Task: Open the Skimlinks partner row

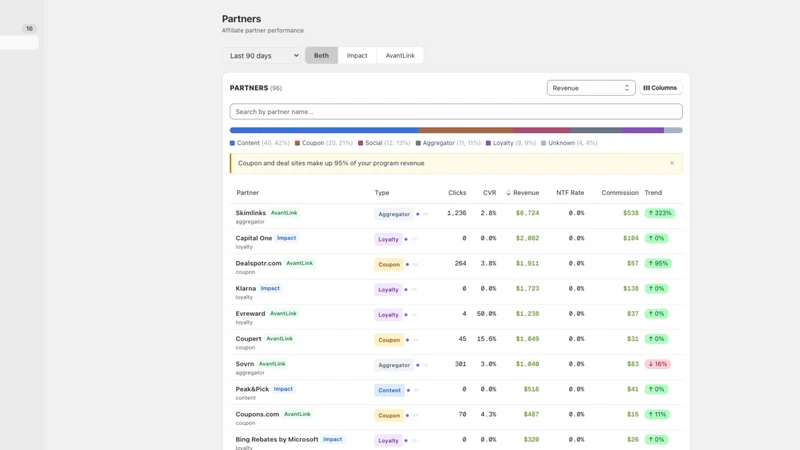Action: click(x=456, y=216)
